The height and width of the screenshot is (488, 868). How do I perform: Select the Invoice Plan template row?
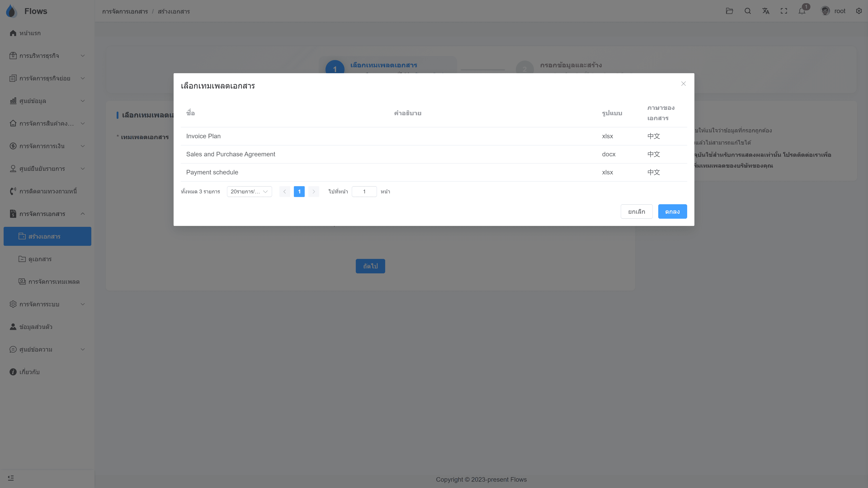tap(434, 136)
